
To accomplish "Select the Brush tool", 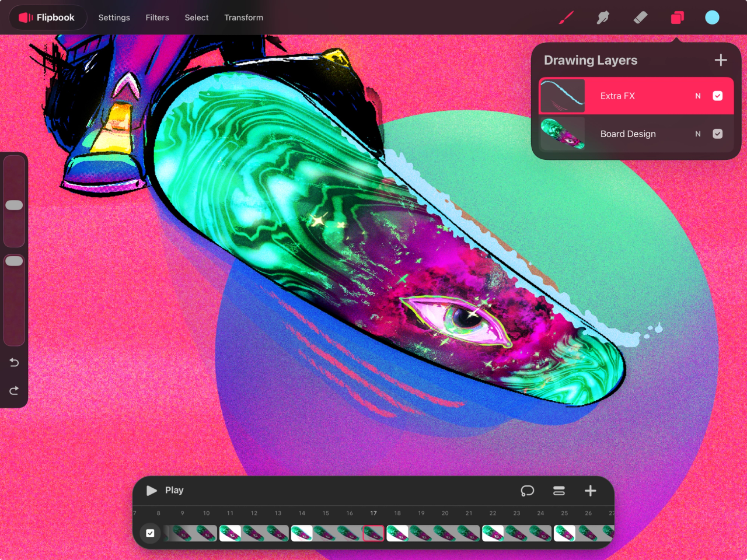I will (x=565, y=17).
